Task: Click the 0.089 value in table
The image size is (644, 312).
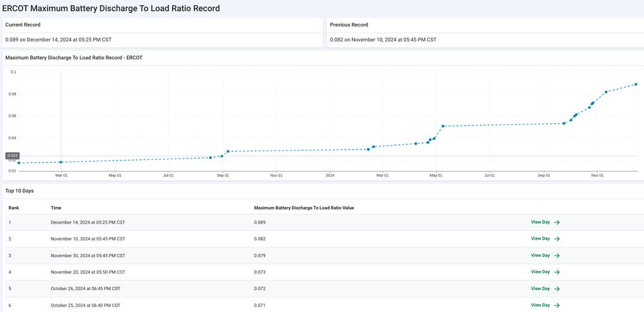Action: [260, 222]
